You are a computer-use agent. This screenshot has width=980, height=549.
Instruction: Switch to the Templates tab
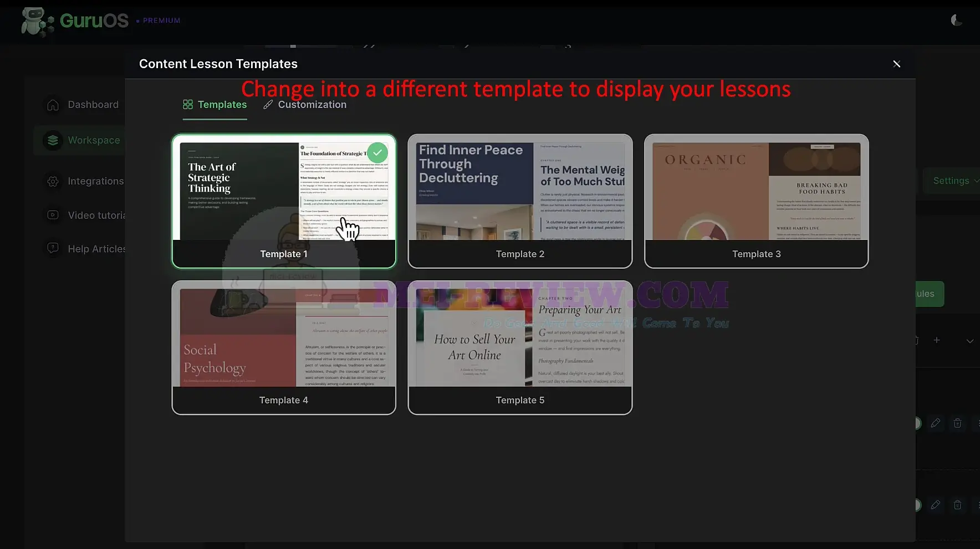pyautogui.click(x=215, y=105)
